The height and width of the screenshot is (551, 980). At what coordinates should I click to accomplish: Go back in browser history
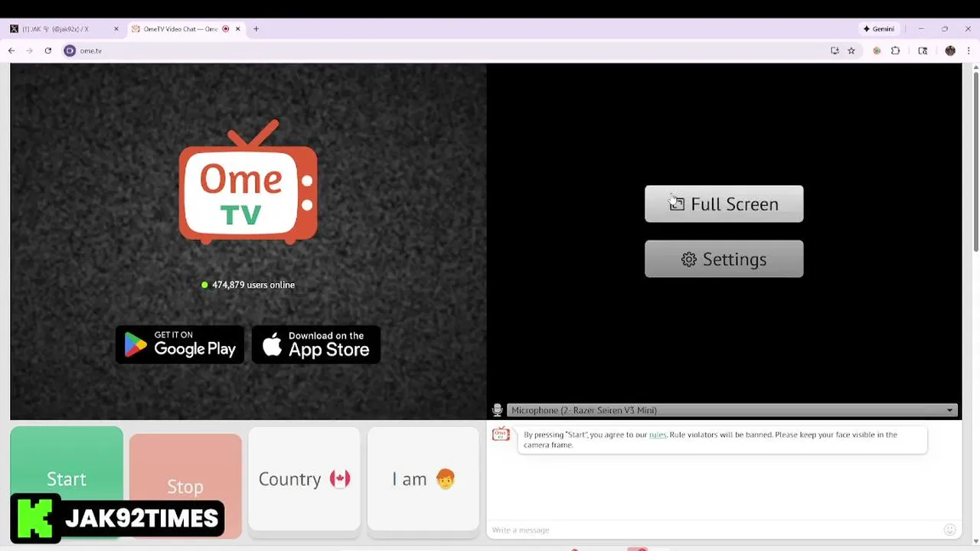click(11, 51)
